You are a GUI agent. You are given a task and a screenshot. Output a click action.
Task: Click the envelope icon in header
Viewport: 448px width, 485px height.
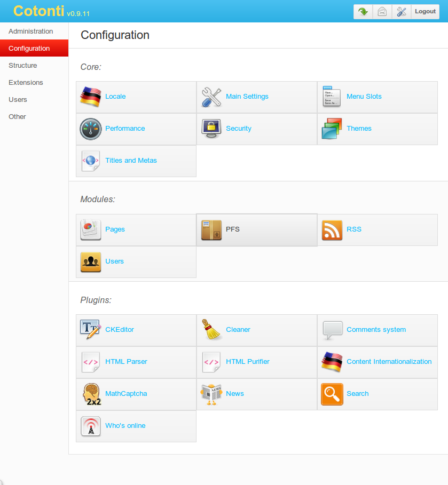coord(382,12)
